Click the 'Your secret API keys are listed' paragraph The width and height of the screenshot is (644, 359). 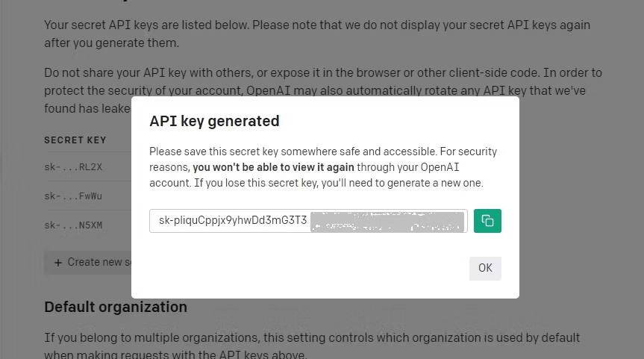pos(316,25)
